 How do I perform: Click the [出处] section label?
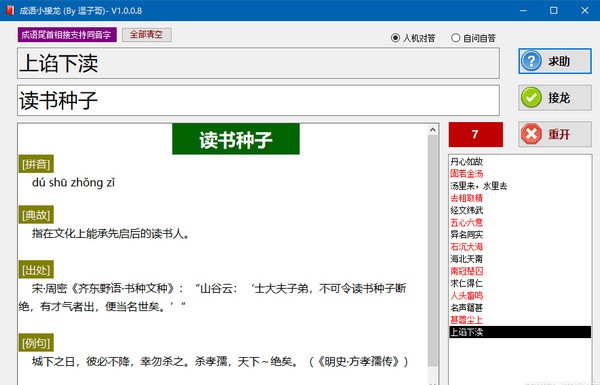(x=36, y=270)
